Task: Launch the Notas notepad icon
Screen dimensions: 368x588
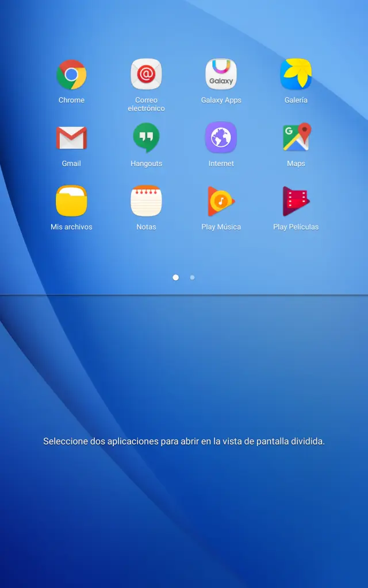Action: coord(146,202)
